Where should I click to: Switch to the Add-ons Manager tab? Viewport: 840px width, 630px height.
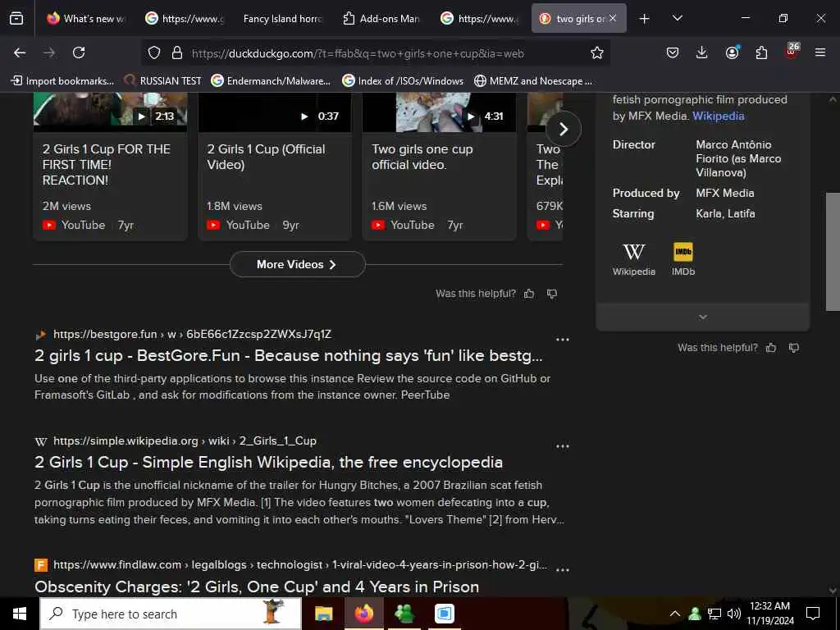click(381, 19)
